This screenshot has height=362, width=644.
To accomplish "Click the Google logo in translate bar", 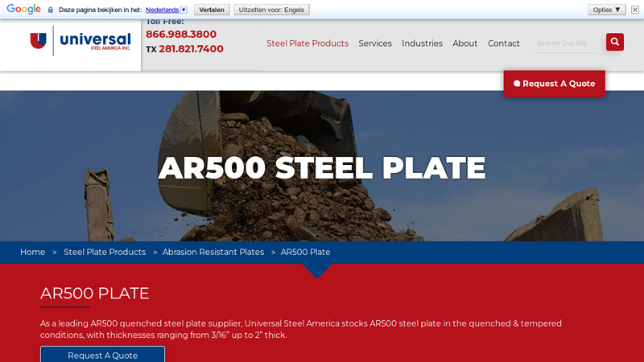I will [x=24, y=9].
